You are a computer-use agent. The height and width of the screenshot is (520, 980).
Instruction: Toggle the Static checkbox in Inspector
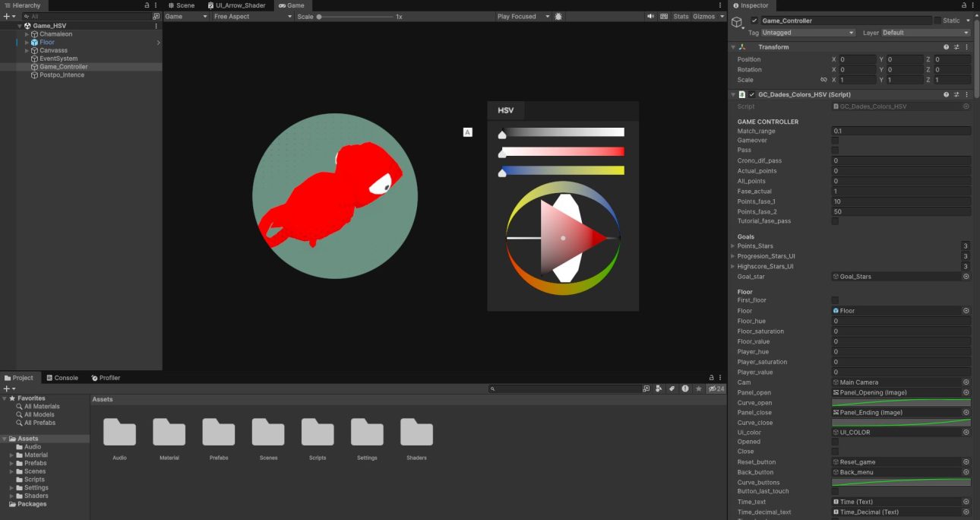[937, 21]
